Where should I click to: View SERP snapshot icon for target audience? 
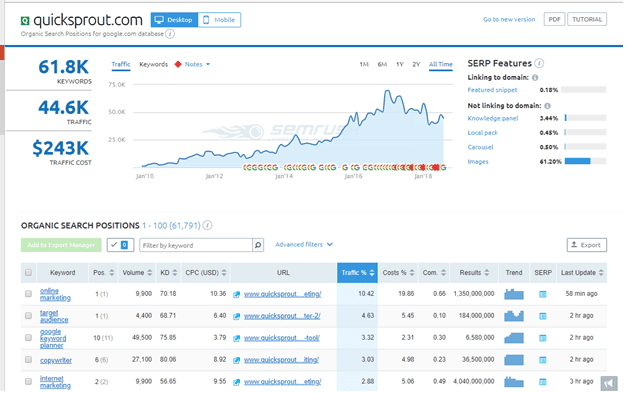click(542, 316)
